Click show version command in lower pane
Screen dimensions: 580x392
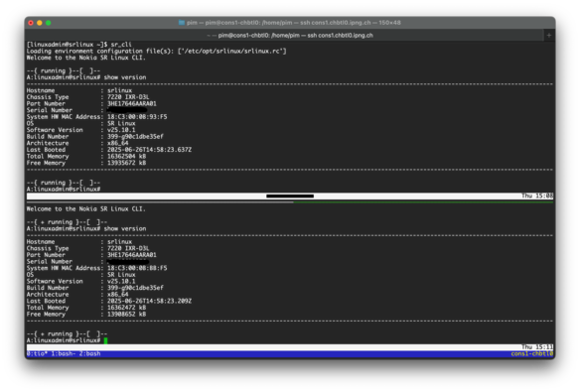click(125, 228)
